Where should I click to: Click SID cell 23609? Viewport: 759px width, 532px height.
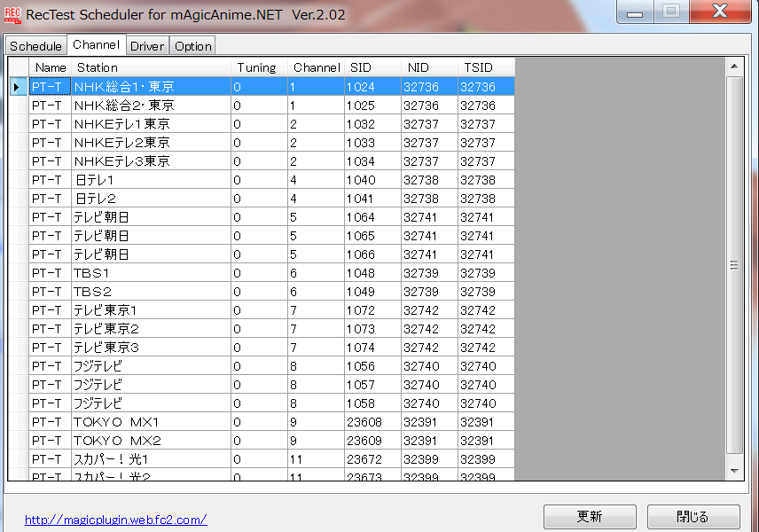(x=372, y=441)
